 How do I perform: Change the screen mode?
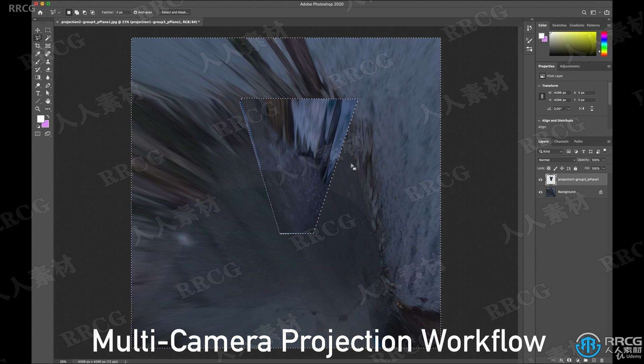point(48,134)
